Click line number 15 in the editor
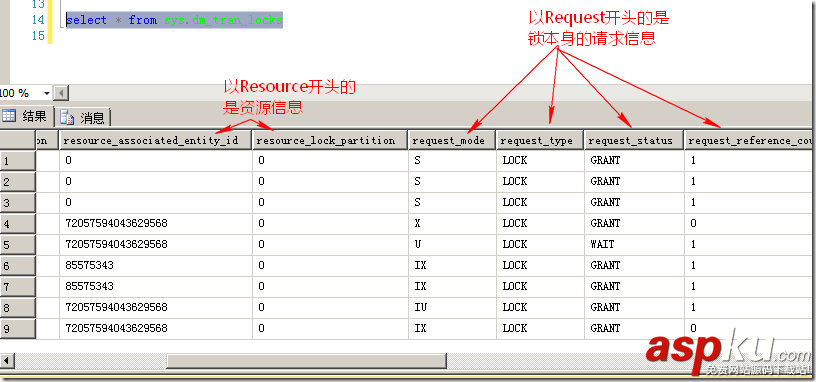Viewport: 816px width, 382px height. tap(38, 36)
